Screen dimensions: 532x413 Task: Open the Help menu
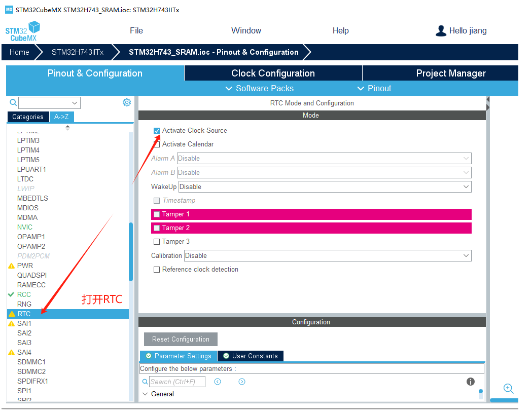(341, 30)
